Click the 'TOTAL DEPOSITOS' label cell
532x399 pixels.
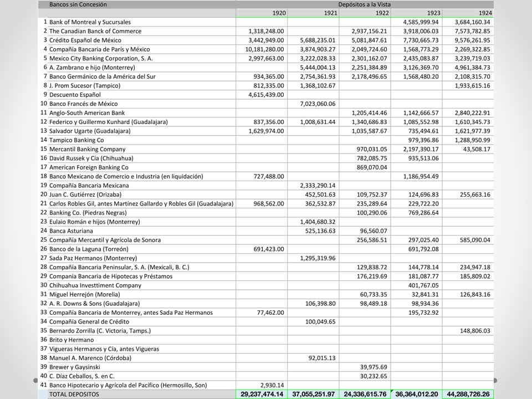click(x=142, y=394)
